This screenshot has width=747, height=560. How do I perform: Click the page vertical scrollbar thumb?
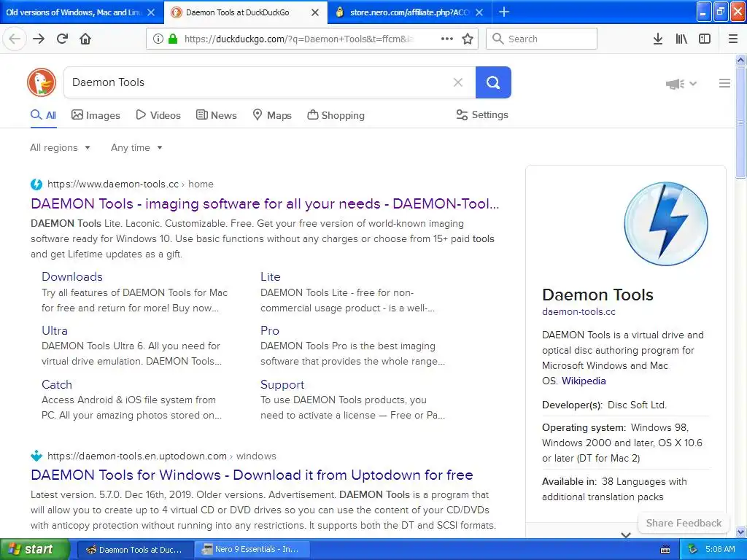740,122
